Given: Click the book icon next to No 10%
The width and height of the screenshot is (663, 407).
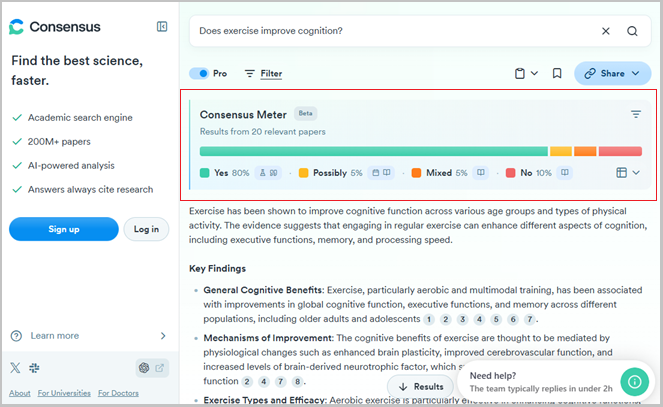Looking at the screenshot, I should [564, 173].
